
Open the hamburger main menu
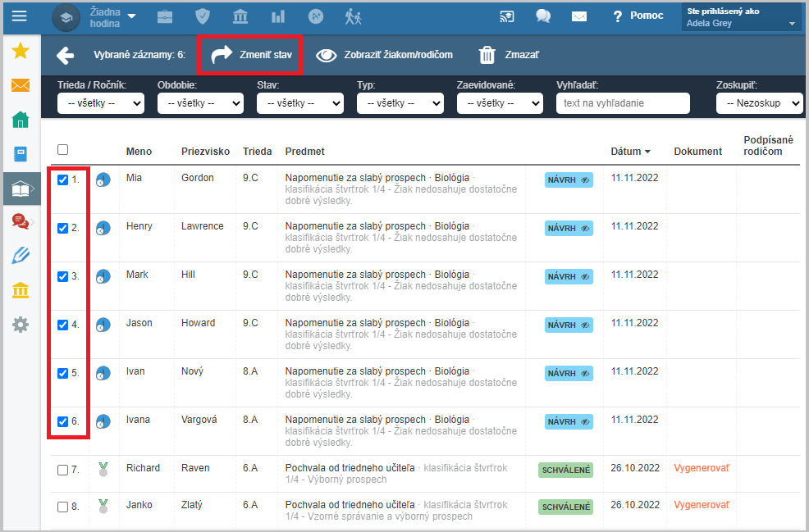point(19,16)
